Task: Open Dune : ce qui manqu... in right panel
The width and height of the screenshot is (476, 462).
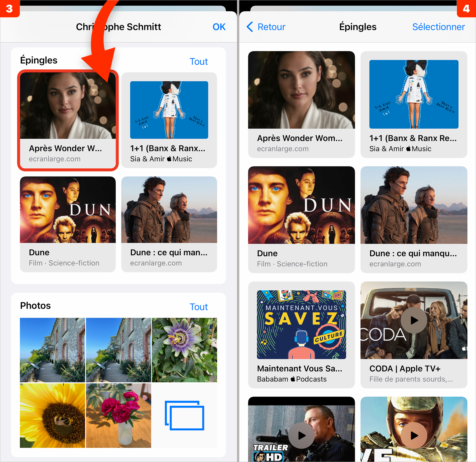Action: (x=414, y=220)
